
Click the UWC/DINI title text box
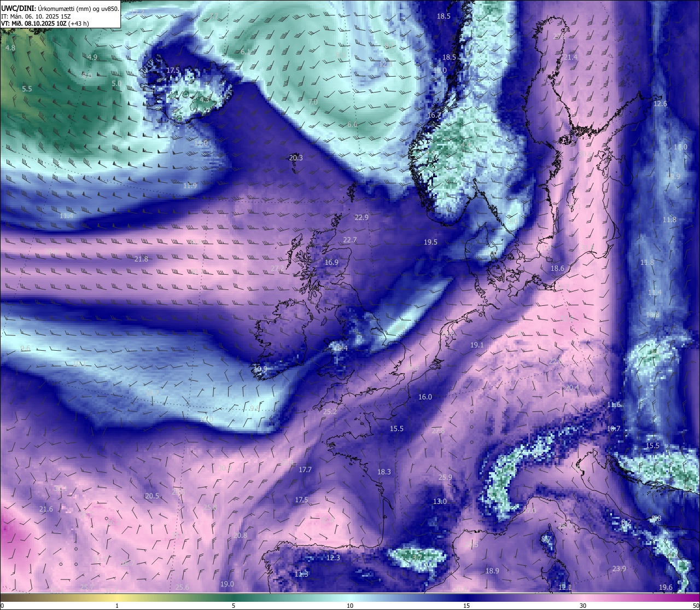60,14
